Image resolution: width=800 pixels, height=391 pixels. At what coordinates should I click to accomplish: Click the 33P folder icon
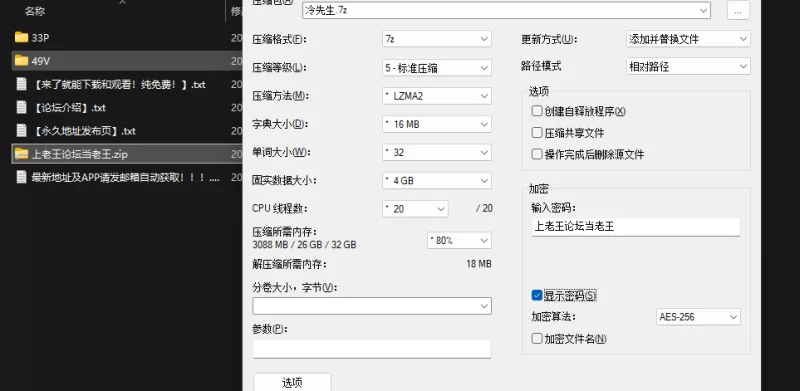[21, 37]
